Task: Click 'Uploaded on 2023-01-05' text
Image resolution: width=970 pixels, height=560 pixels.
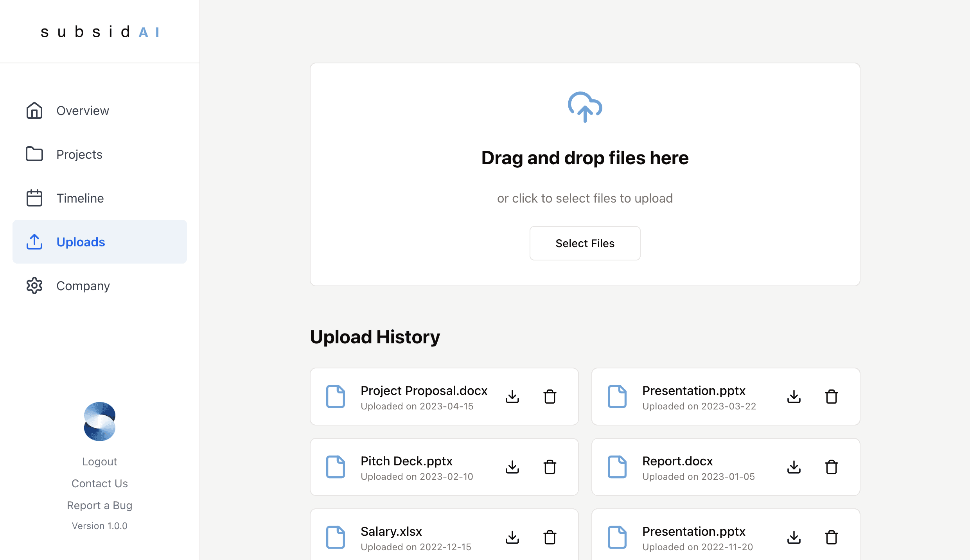Action: (699, 477)
